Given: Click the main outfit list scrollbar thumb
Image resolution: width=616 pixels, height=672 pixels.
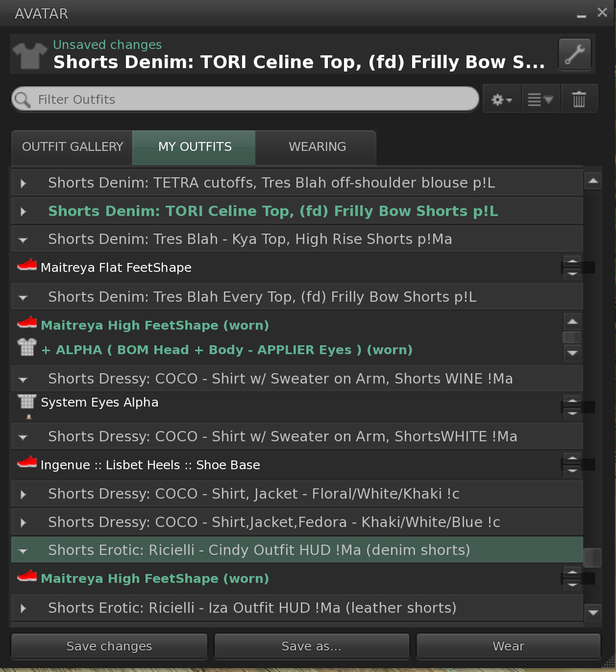Looking at the screenshot, I should click(x=592, y=557).
